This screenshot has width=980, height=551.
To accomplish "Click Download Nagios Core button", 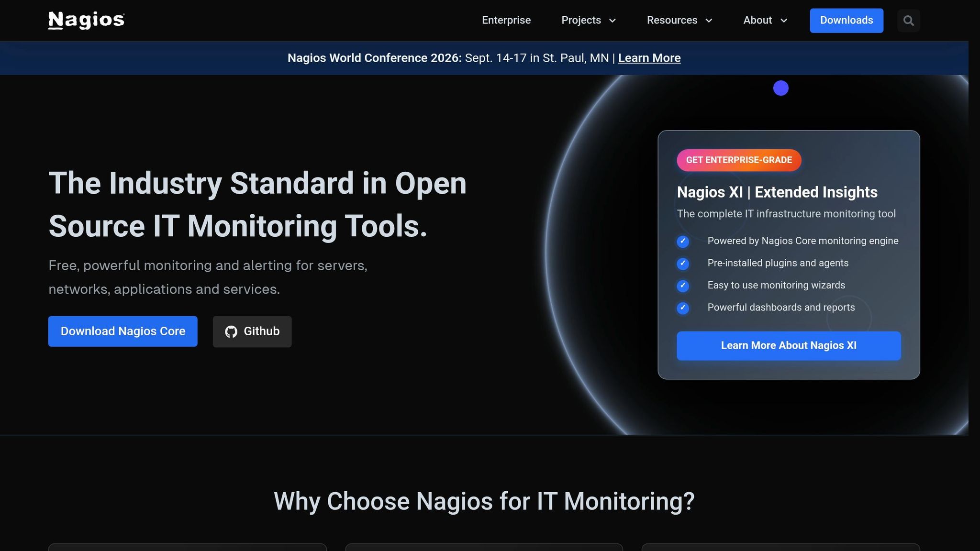I will click(123, 331).
